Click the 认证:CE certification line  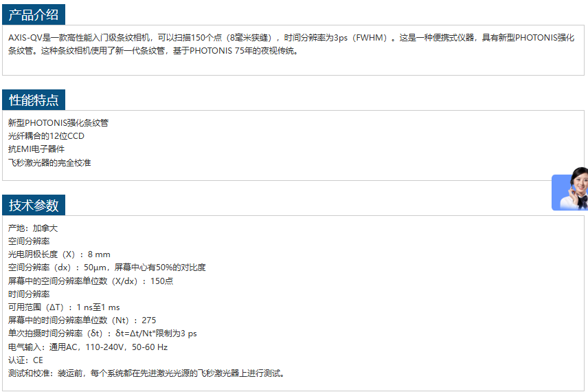25,360
